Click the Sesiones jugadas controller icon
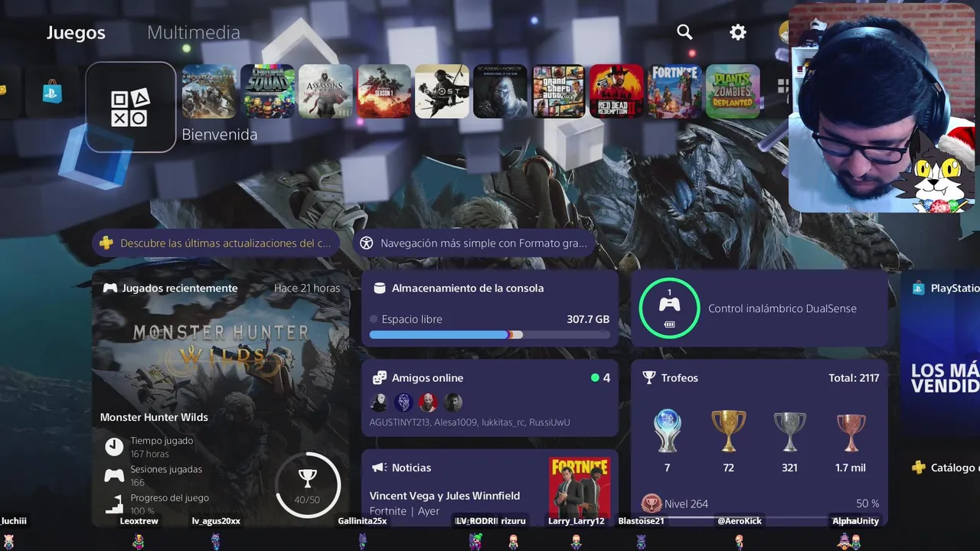The image size is (980, 551). coord(114,475)
